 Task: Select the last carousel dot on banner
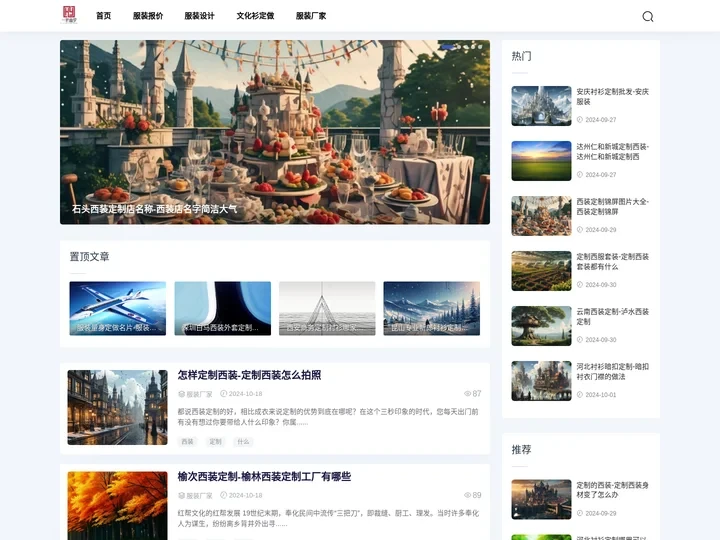coord(480,46)
